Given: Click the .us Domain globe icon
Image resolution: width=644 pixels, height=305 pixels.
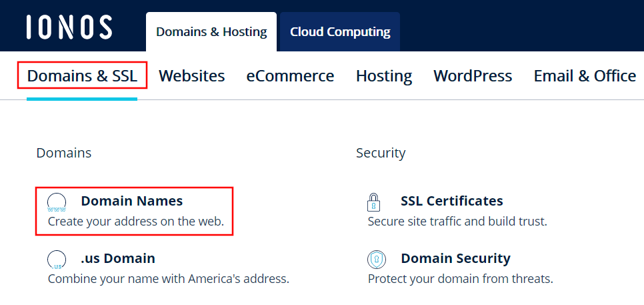Looking at the screenshot, I should 57,259.
